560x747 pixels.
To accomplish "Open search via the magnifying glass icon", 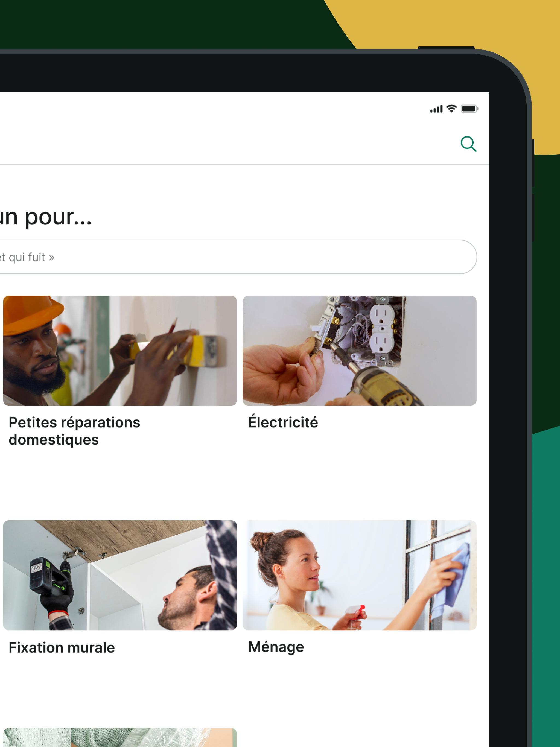I will [468, 144].
